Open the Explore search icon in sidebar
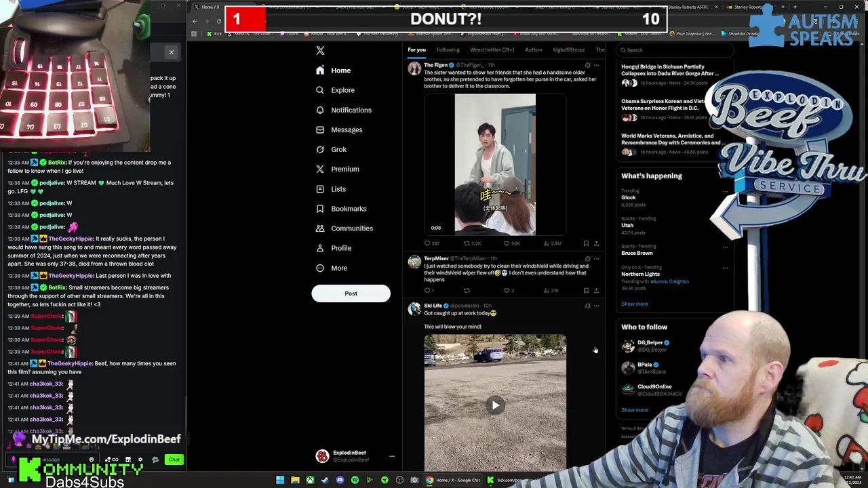 pyautogui.click(x=320, y=90)
